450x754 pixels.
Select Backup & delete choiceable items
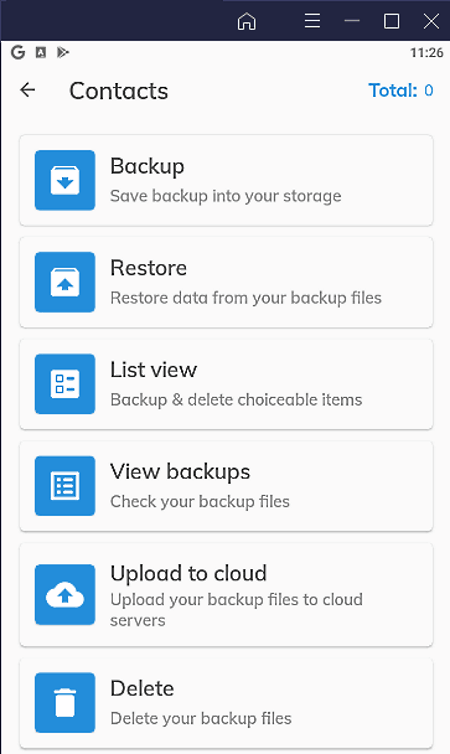tap(236, 400)
